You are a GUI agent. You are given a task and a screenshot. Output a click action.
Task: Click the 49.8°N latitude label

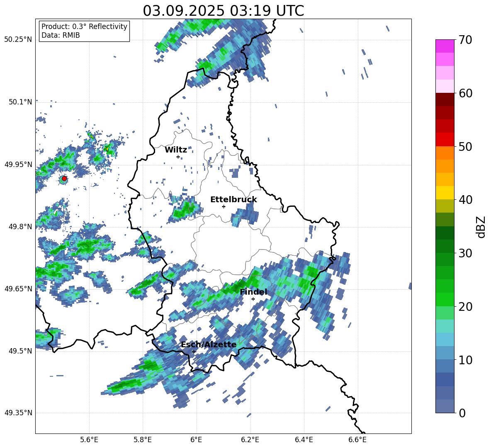pos(20,227)
